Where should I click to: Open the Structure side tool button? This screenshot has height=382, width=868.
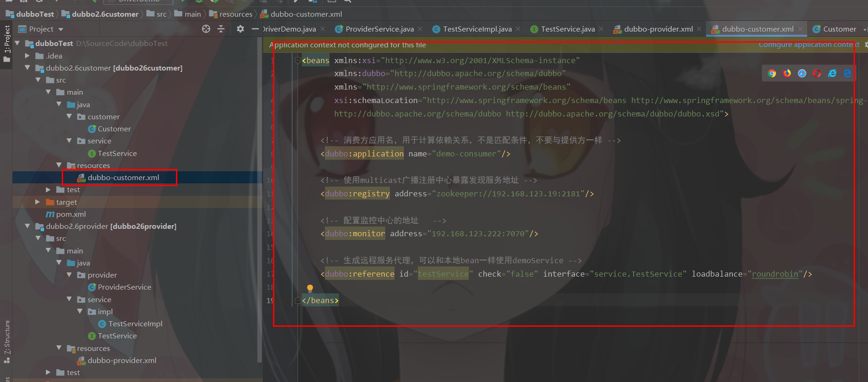[x=7, y=341]
